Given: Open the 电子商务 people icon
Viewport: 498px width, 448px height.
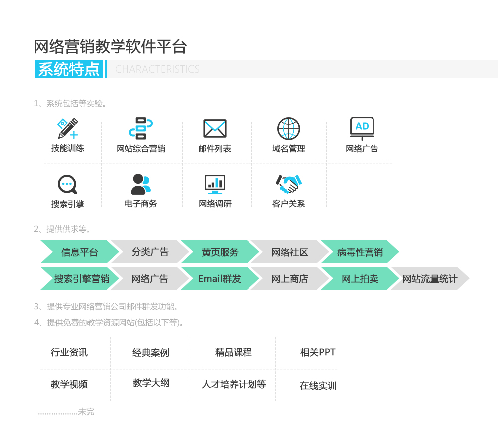Looking at the screenshot, I should pos(140,184).
